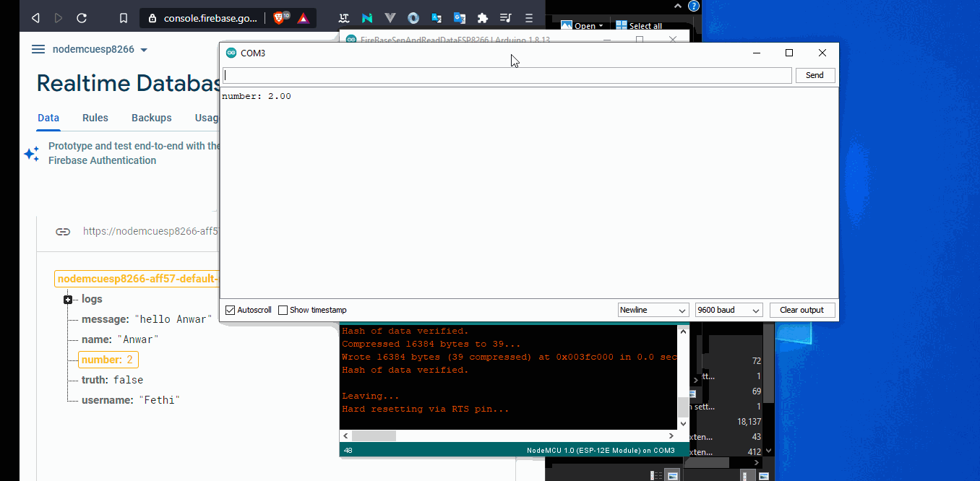
Task: Click the lock icon in address bar
Action: (x=152, y=18)
